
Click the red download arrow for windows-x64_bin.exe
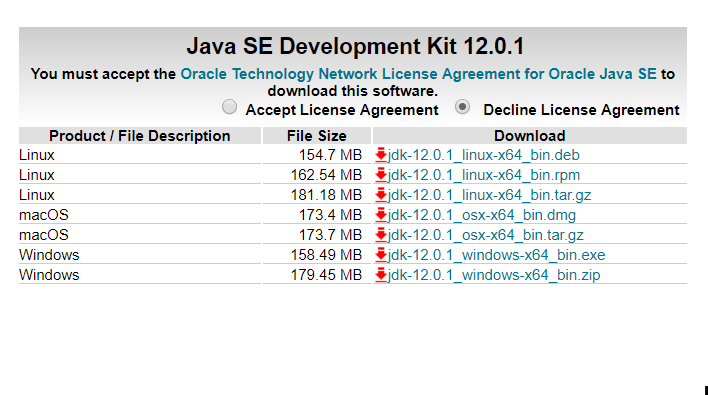(381, 255)
